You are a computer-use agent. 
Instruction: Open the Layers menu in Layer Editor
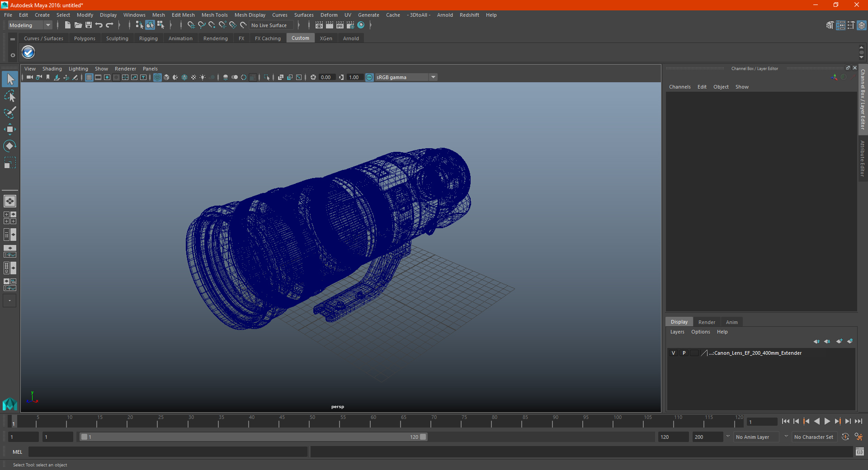click(677, 332)
